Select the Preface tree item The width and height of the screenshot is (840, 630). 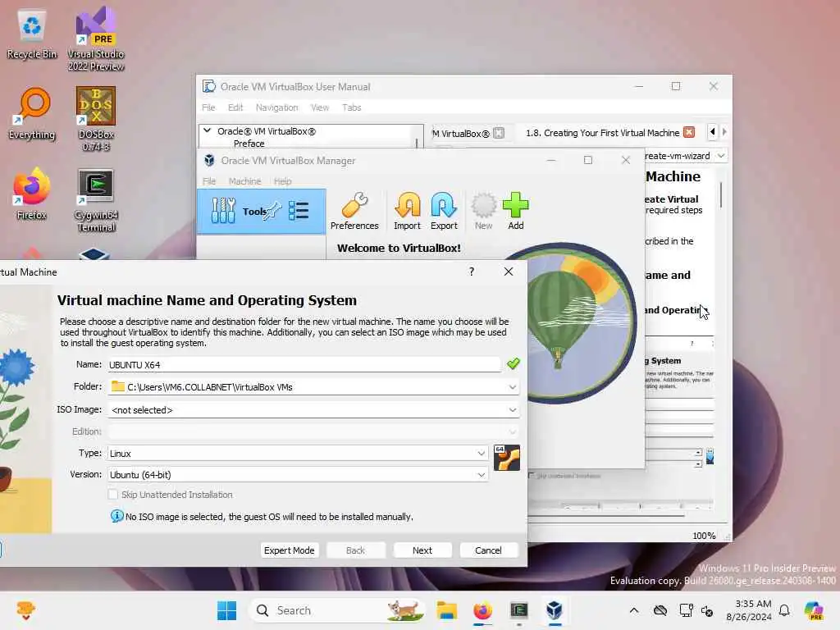tap(249, 143)
